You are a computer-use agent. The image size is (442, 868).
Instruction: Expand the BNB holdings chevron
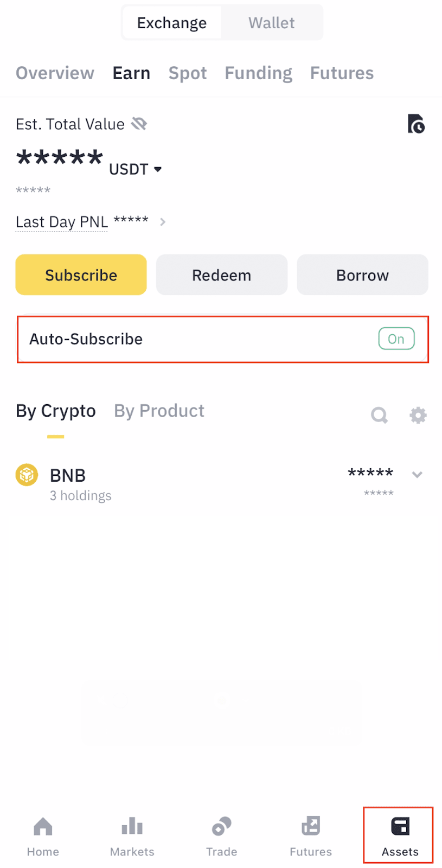[417, 475]
